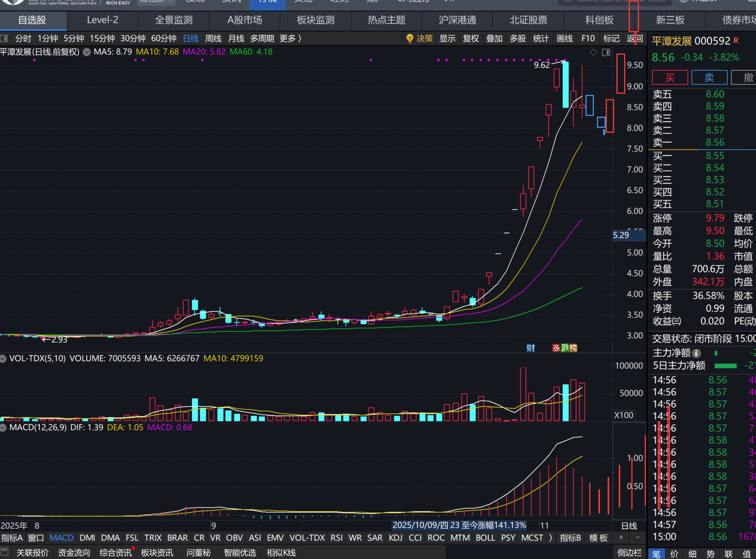Toggle the panel layout icon beside the diamond

(x=606, y=52)
